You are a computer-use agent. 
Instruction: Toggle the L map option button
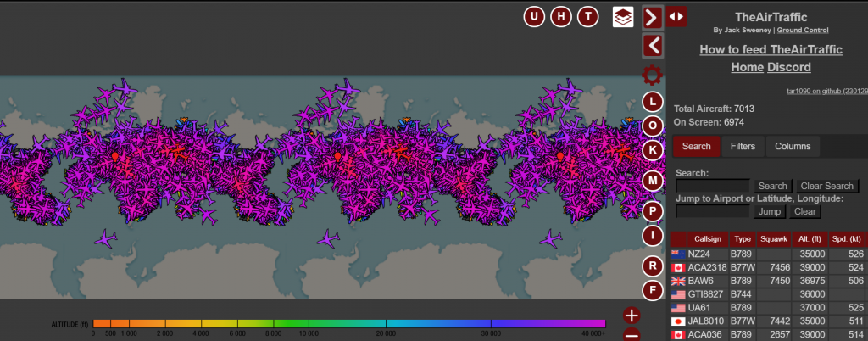click(x=652, y=102)
